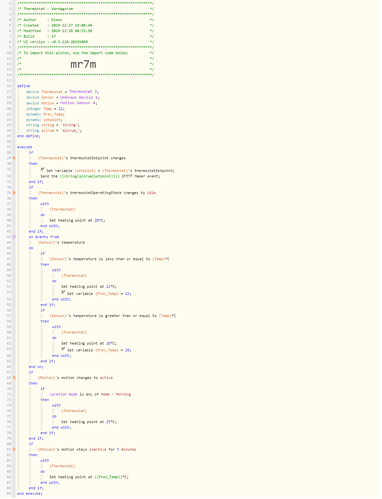
Task: Click the trigger bolt icon beside thermostatSetpoint changes
Action: pyautogui.click(x=14, y=158)
